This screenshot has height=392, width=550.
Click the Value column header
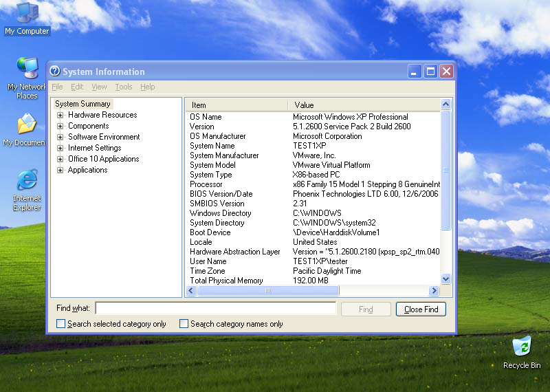click(364, 105)
